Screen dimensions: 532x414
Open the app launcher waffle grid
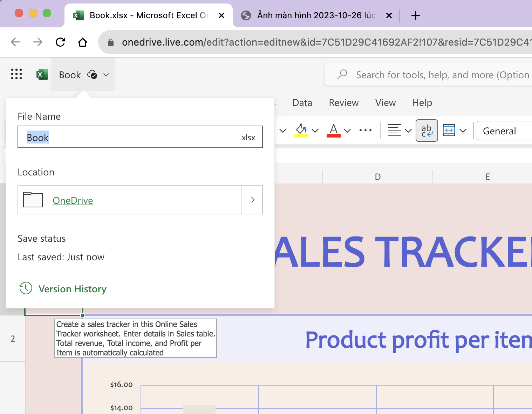pos(16,74)
